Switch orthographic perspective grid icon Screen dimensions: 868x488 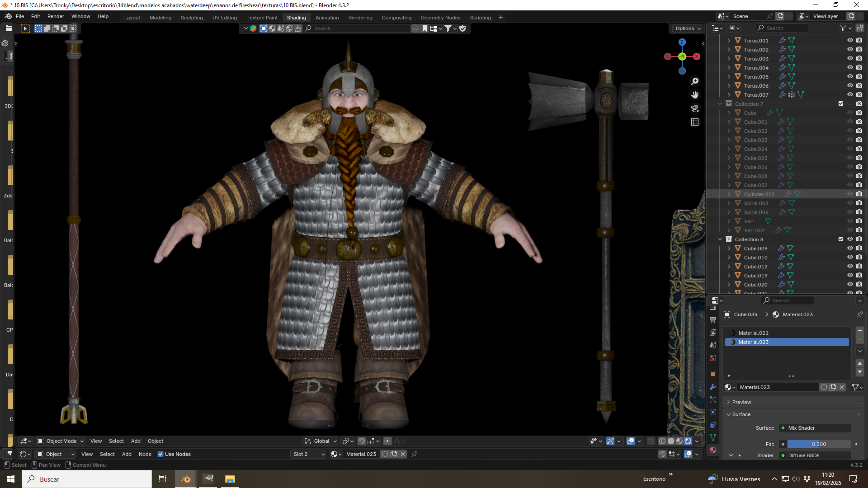tap(695, 122)
